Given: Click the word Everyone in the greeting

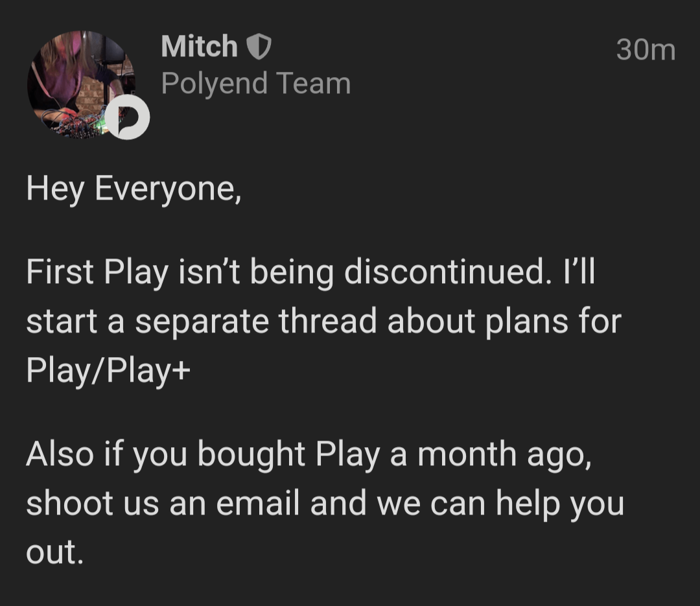Looking at the screenshot, I should [x=169, y=189].
